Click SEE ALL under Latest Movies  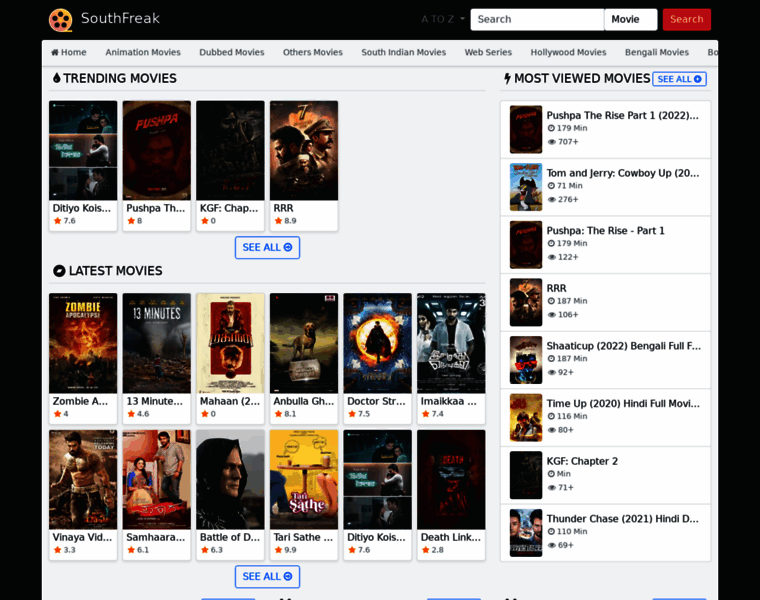(267, 577)
